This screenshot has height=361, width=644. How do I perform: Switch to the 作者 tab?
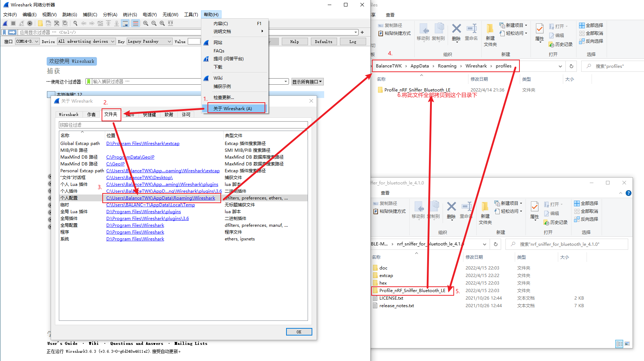point(92,114)
